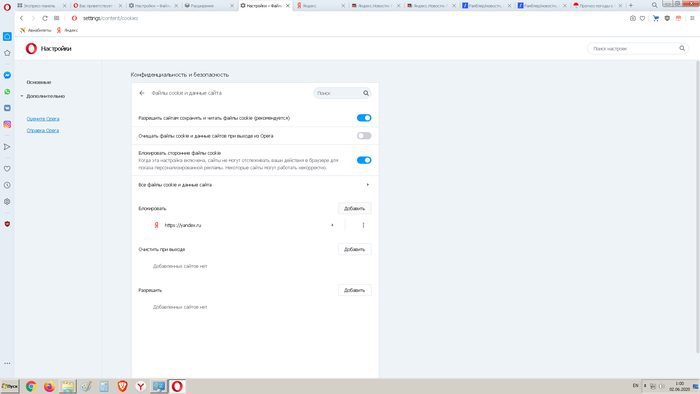Take a snapshot with the camera icon
The width and height of the screenshot is (700, 394).
coord(633,18)
